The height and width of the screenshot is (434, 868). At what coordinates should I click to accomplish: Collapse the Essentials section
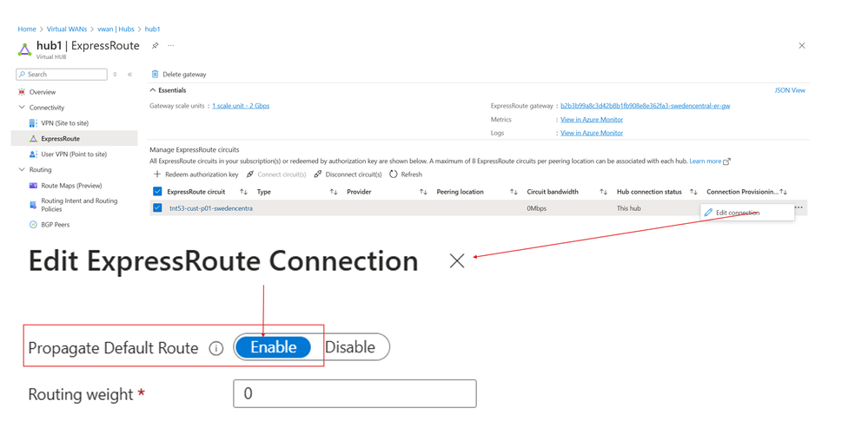click(153, 90)
